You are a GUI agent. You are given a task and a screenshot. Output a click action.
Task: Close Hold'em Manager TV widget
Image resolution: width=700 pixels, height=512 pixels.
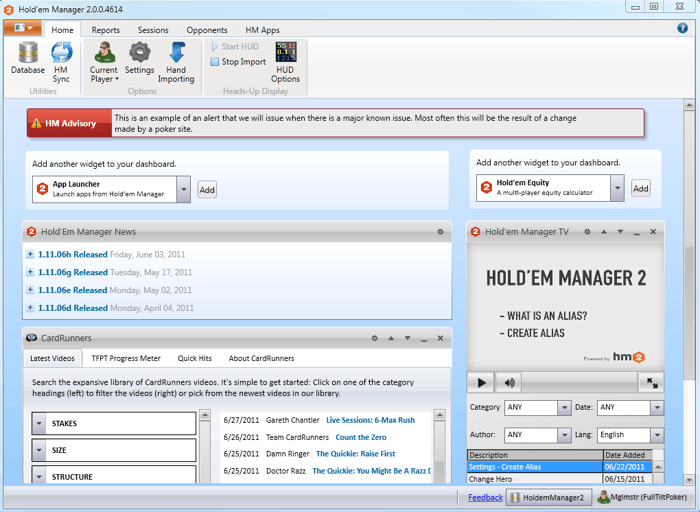[653, 232]
